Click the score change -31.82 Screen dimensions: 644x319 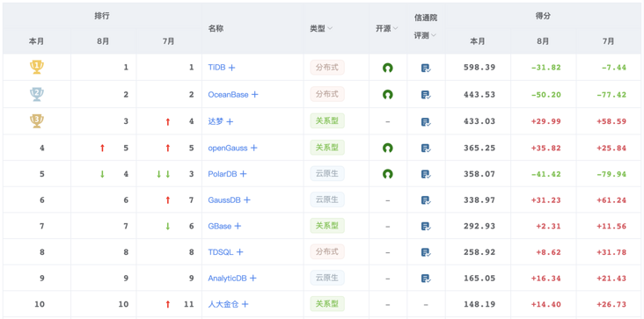click(545, 68)
